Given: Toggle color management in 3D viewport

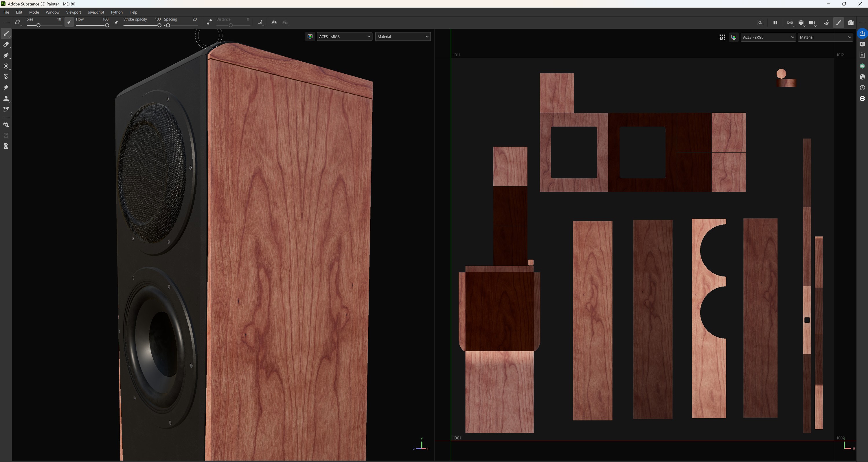Looking at the screenshot, I should (x=310, y=36).
